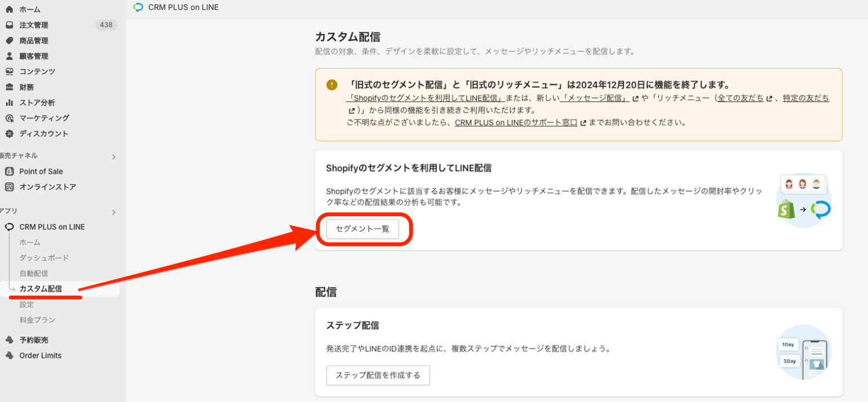The height and width of the screenshot is (402, 868).
Task: Select ディスカウント in sidebar
Action: (x=44, y=133)
